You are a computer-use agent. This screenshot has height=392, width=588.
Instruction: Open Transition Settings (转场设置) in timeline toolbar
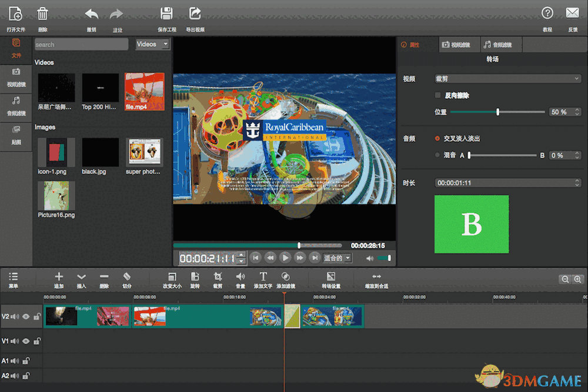click(x=331, y=277)
